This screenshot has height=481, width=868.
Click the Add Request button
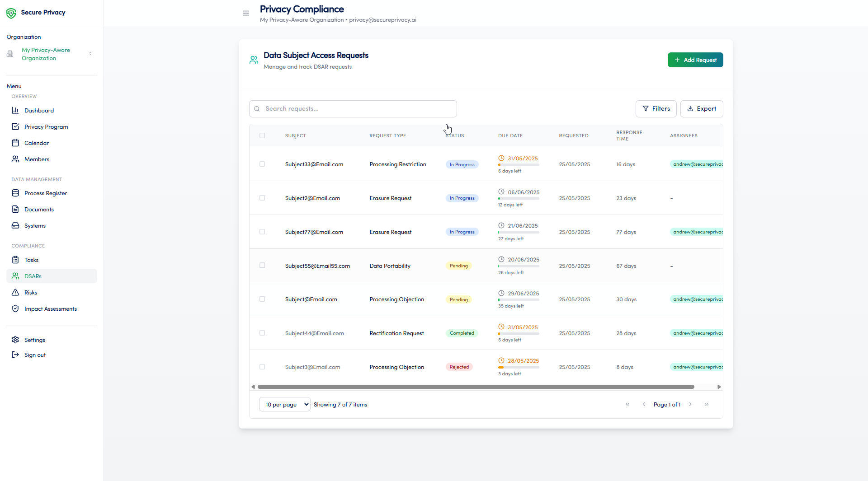pos(695,60)
